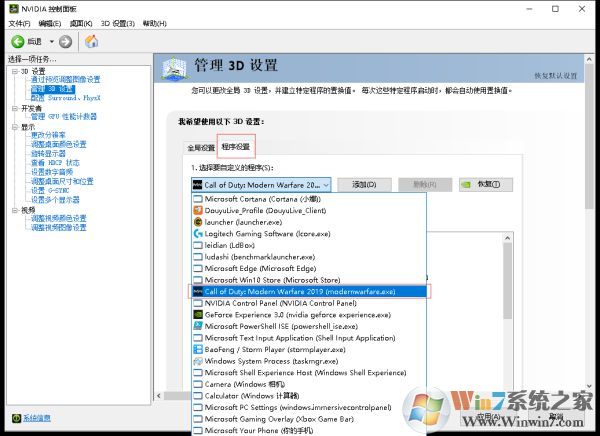Collapse the 视频 tree node
This screenshot has width=600, height=436.
pos(15,210)
